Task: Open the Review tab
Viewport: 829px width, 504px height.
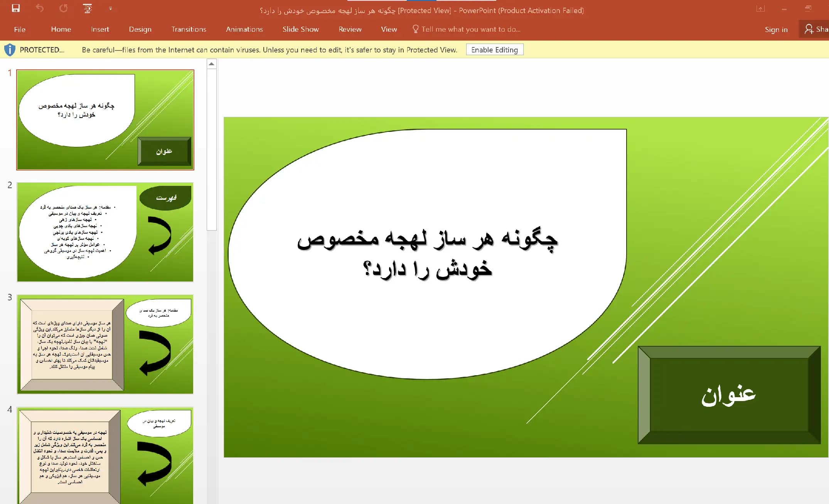Action: 350,29
